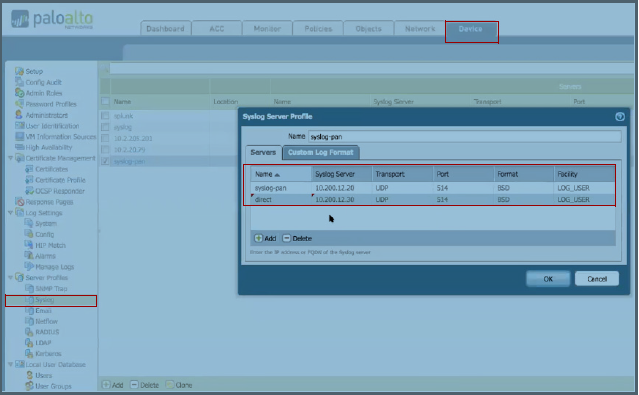
Task: Uncheck the syslog-pan row checkbox
Action: (x=105, y=161)
